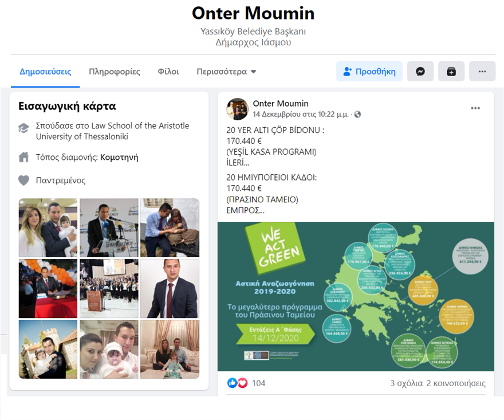Open the podium speech photo thumbnail
The height and width of the screenshot is (420, 504).
[x=109, y=227]
